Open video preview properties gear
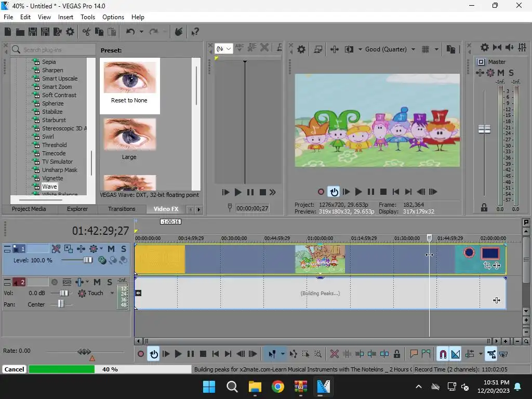The width and height of the screenshot is (532, 399). pos(301,49)
